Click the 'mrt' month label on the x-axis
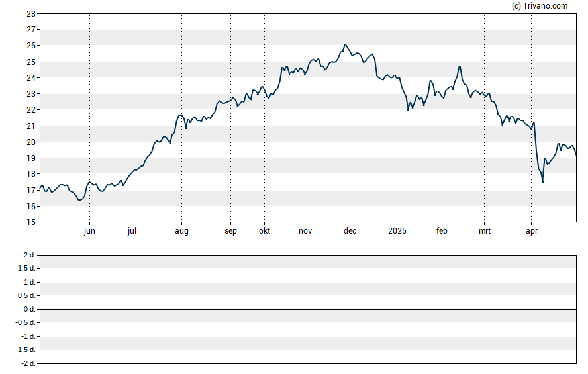Screen dimensions: 588x374 [485, 231]
